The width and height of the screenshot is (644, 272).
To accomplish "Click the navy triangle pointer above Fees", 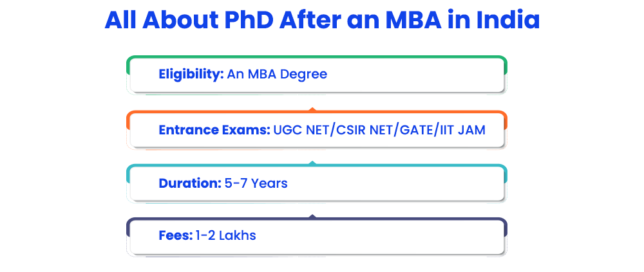I will [312, 216].
